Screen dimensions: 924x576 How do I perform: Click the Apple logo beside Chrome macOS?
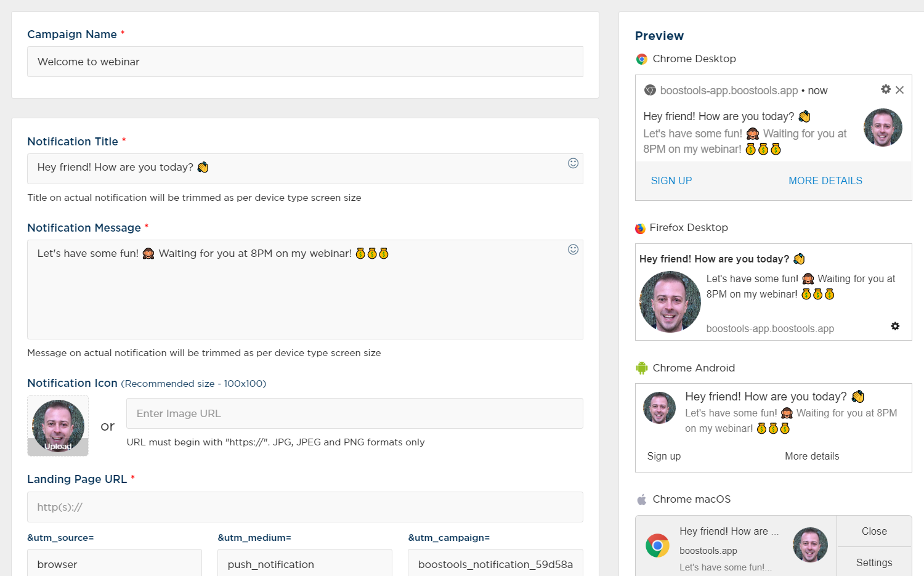pos(641,500)
